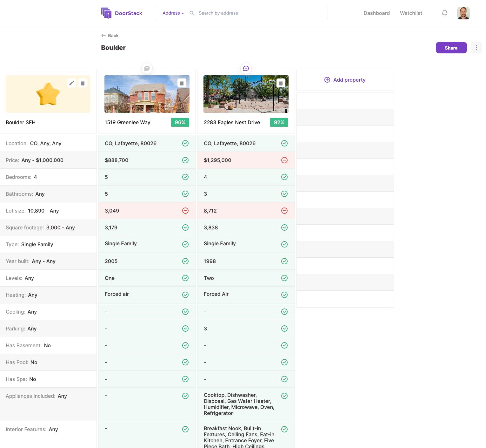Click the Lot size: 10,890 - Any row

tap(48, 211)
